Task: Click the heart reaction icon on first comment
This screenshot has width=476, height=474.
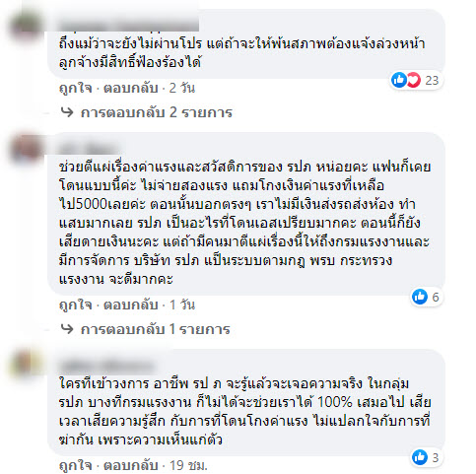Action: point(414,80)
